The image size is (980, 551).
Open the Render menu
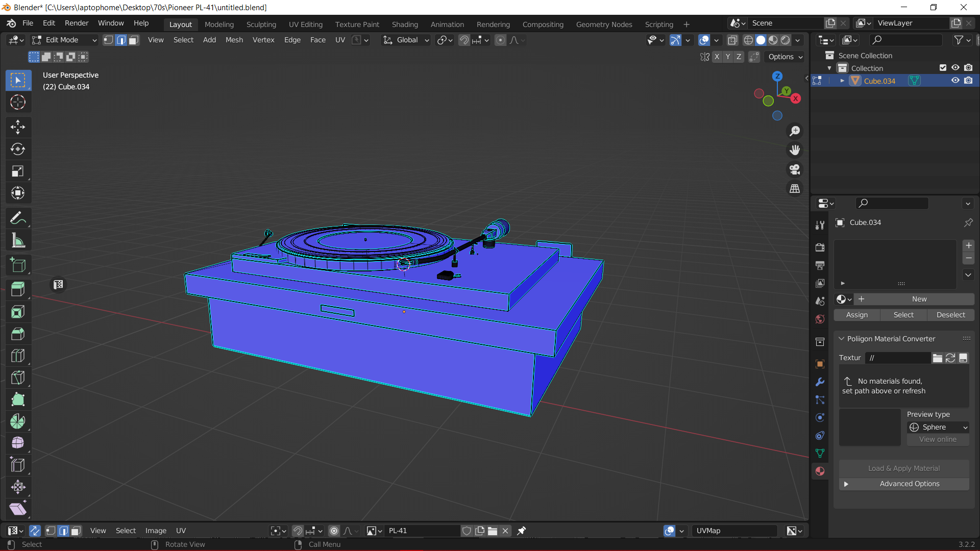coord(77,23)
